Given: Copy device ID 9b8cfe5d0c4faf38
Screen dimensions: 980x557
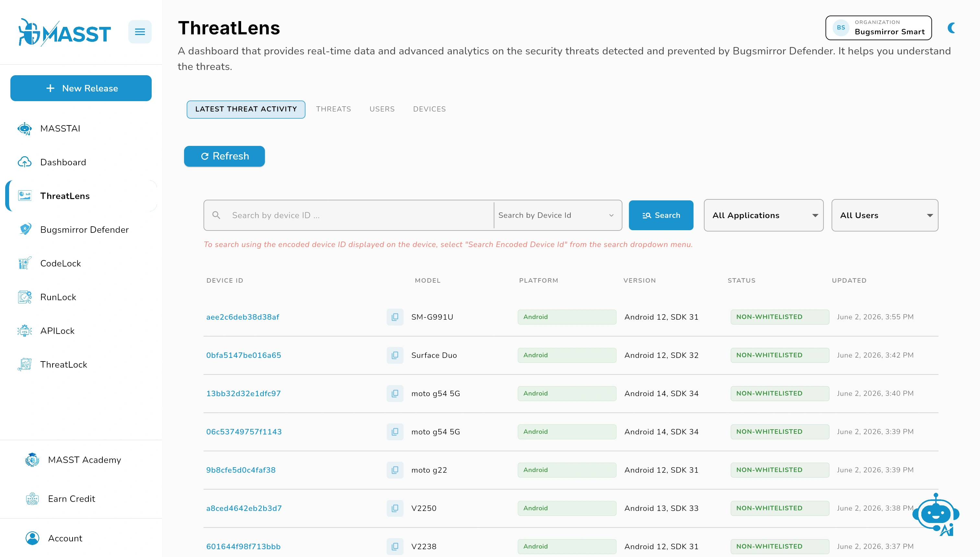Looking at the screenshot, I should click(x=395, y=470).
